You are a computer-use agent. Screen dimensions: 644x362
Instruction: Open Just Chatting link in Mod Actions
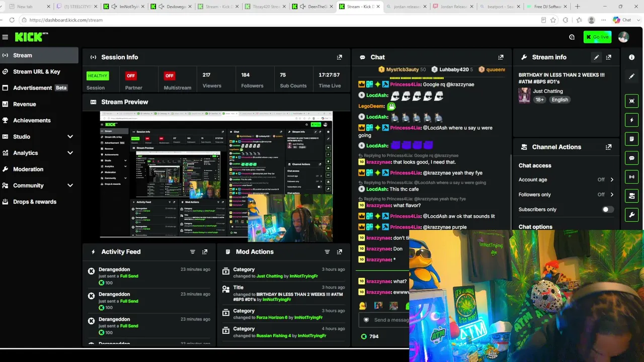click(x=270, y=276)
